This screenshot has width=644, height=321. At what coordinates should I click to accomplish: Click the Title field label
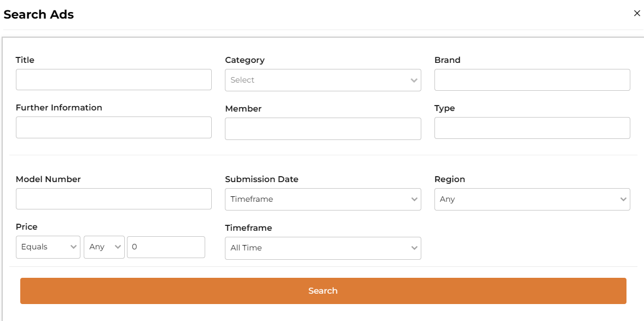pos(25,60)
